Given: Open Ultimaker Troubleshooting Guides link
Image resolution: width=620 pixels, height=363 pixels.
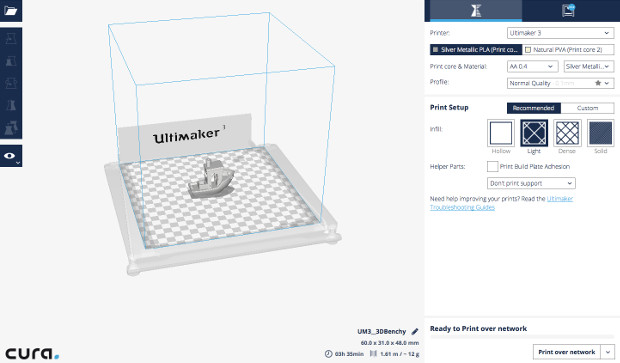Looking at the screenshot, I should (501, 203).
